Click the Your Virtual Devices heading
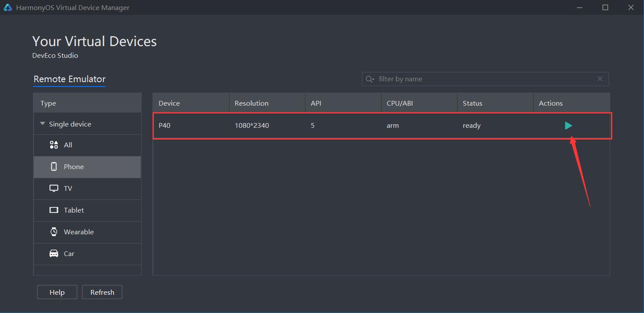 [x=94, y=41]
